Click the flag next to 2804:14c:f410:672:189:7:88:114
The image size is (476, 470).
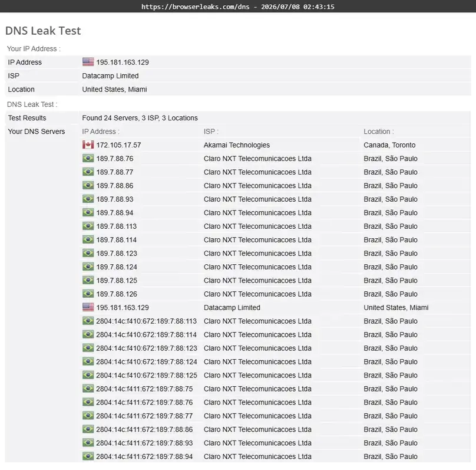point(88,334)
